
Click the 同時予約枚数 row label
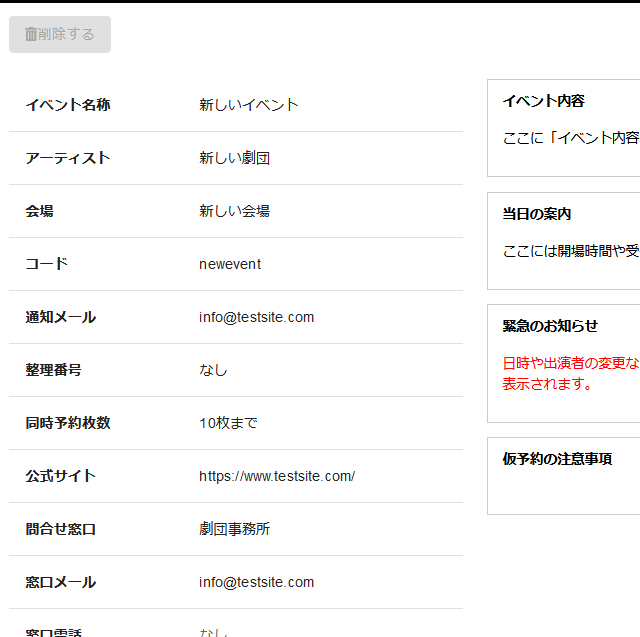click(68, 423)
